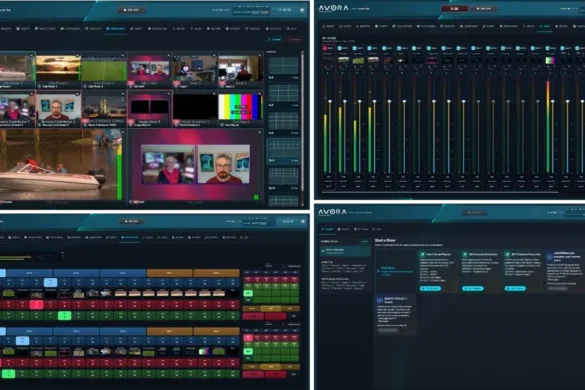The height and width of the screenshot is (390, 585).
Task: Click first mixer channel fader handle
Action: [330, 102]
